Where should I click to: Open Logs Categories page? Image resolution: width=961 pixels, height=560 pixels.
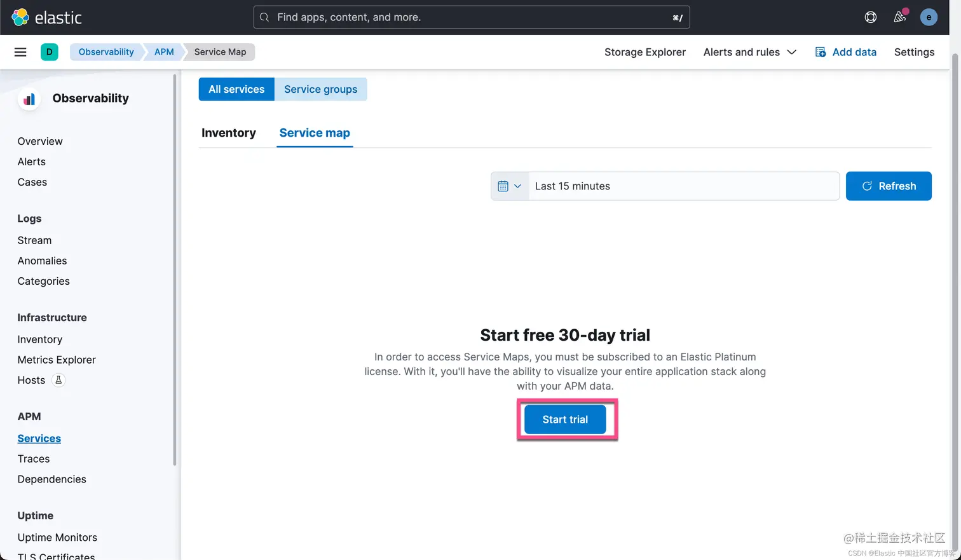(x=44, y=281)
